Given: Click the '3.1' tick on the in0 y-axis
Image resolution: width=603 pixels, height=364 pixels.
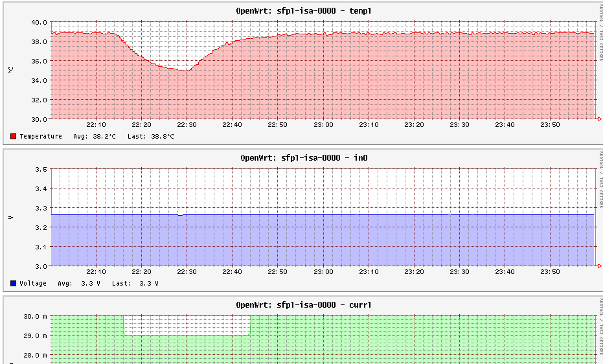Looking at the screenshot, I should pos(41,247).
